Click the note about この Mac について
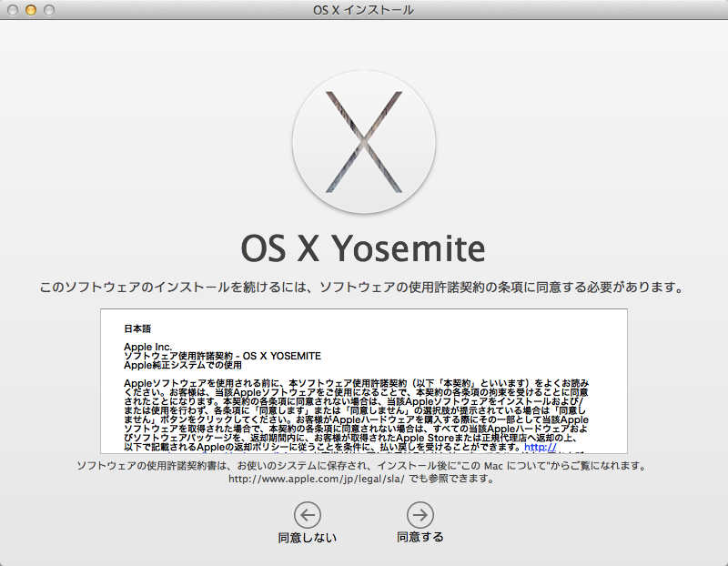The height and width of the screenshot is (566, 728). pyautogui.click(x=361, y=466)
